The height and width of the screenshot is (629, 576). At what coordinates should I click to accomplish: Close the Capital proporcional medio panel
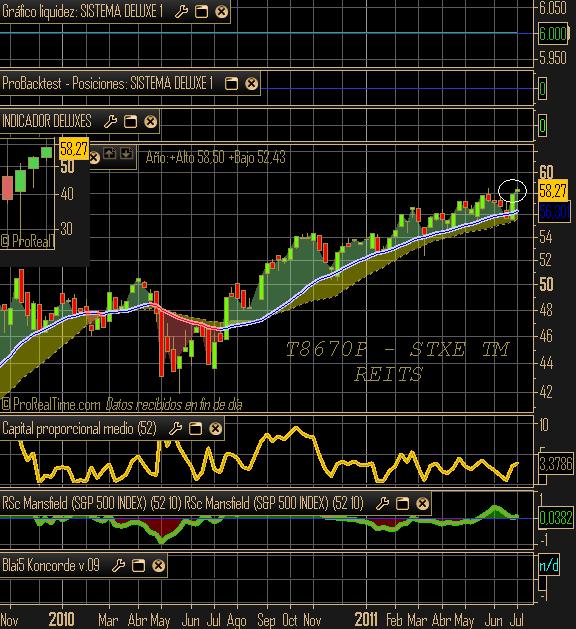click(215, 428)
